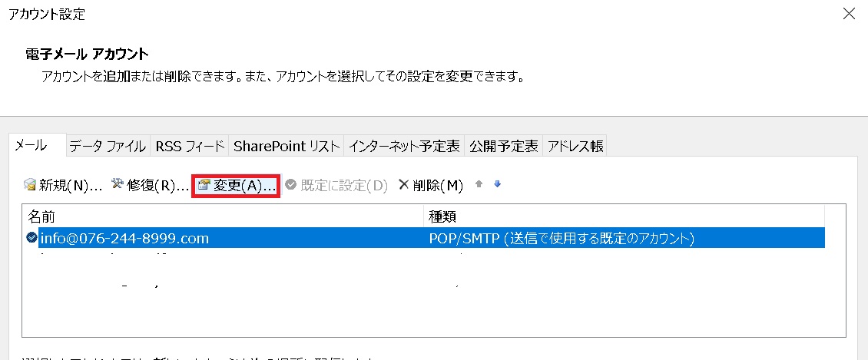Image resolution: width=868 pixels, height=360 pixels.
Task: Switch to the アドレス帳 tab
Action: (575, 147)
